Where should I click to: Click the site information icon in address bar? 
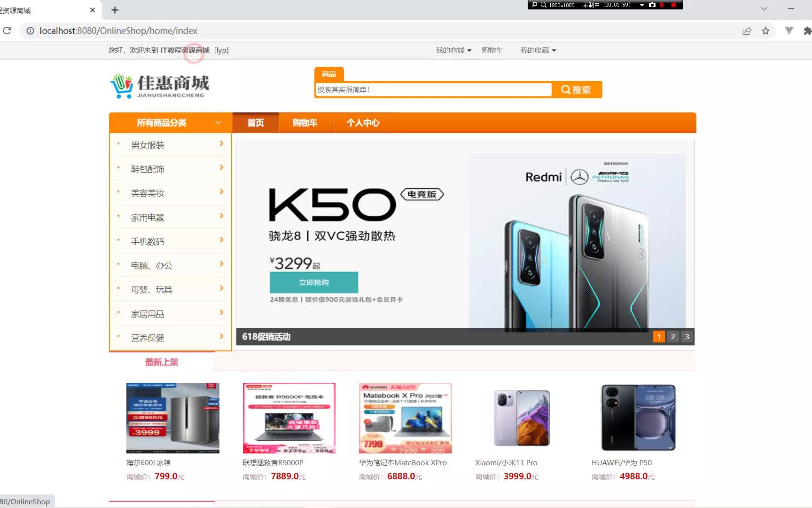click(x=30, y=31)
